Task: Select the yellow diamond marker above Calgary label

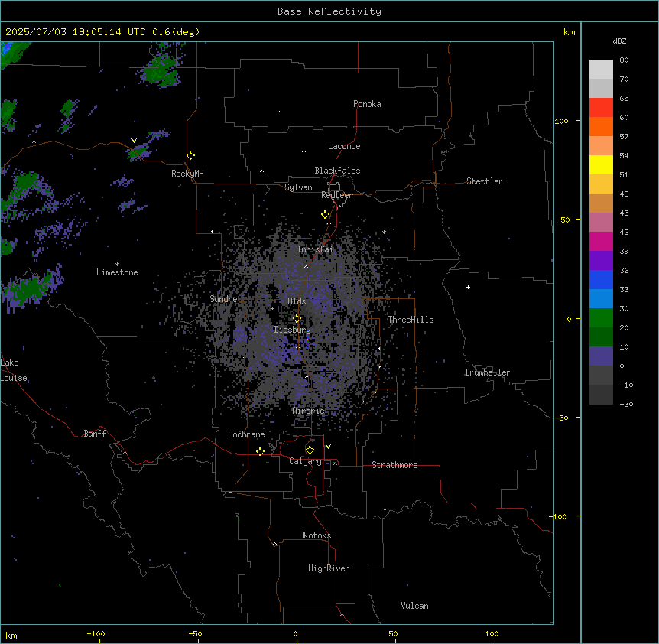Action: (x=310, y=450)
